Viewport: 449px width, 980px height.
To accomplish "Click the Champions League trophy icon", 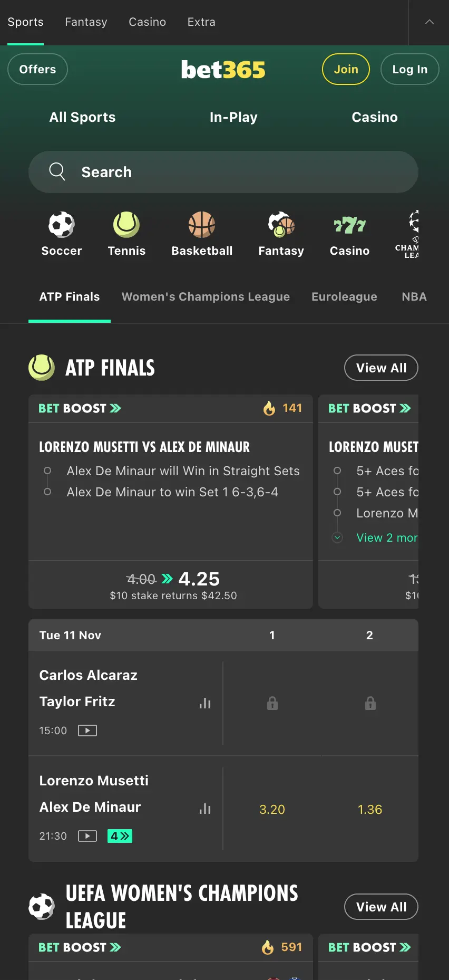I will click(x=414, y=224).
